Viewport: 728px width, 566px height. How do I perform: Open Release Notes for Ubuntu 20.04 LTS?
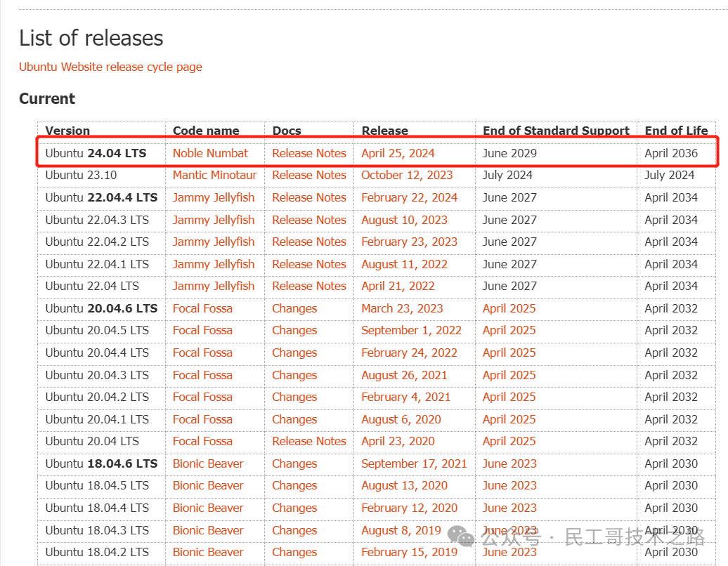pyautogui.click(x=309, y=441)
